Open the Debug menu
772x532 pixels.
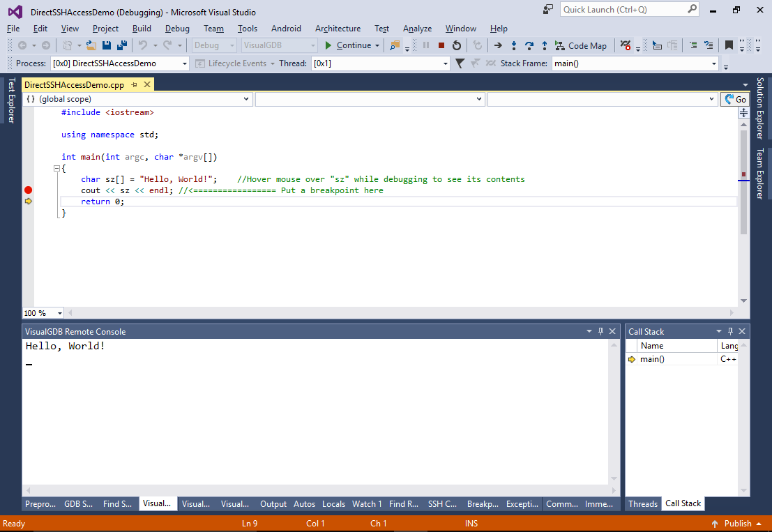[x=177, y=29]
